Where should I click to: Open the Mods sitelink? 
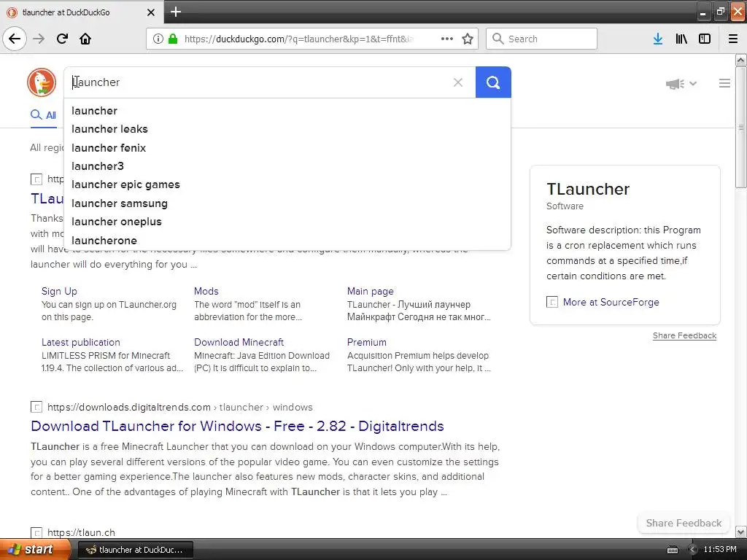pyautogui.click(x=206, y=291)
